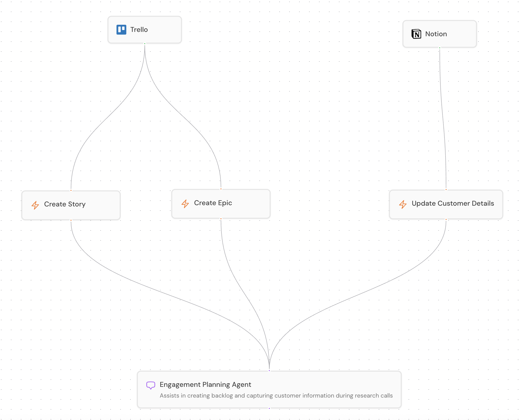
Task: Click the lightning icon on Update Customer Details
Action: [403, 204]
